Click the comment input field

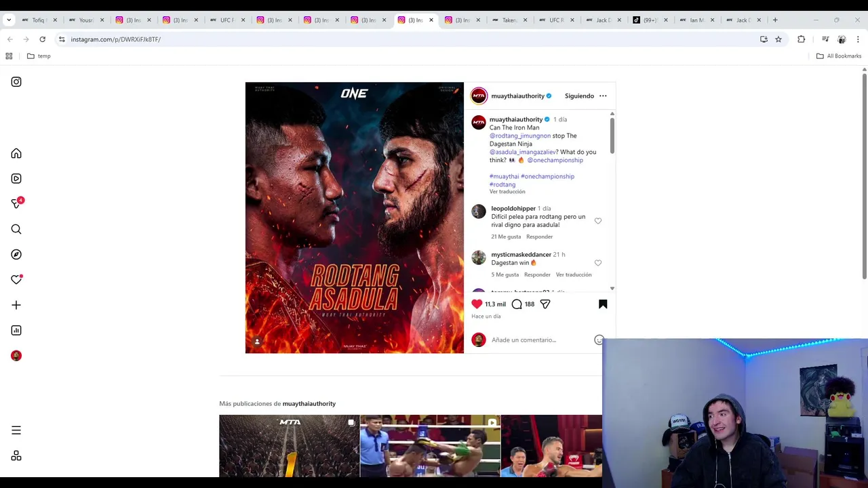click(540, 340)
